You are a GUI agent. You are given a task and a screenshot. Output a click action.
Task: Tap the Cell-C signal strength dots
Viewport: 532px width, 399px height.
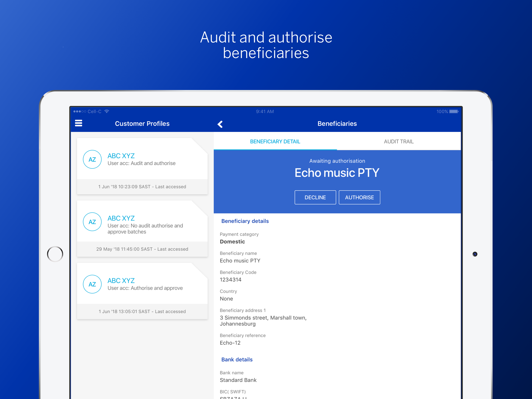coord(80,111)
